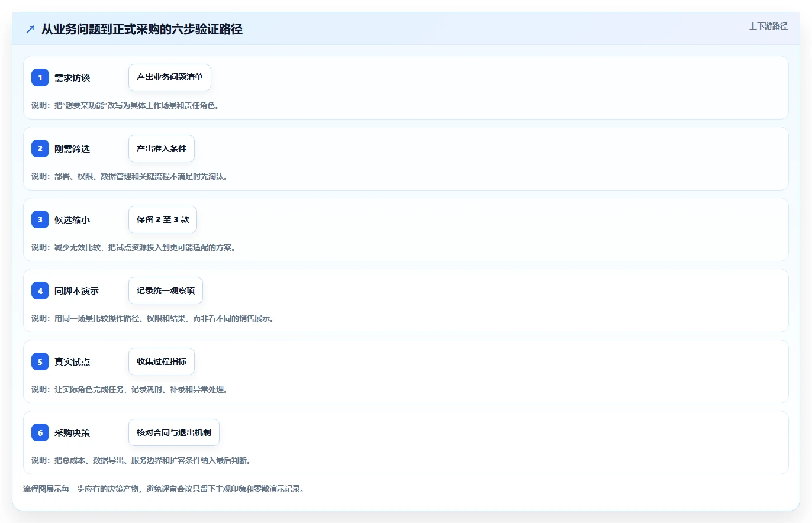The width and height of the screenshot is (812, 523).
Task: Select the 采购决策 step name
Action: coord(72,432)
